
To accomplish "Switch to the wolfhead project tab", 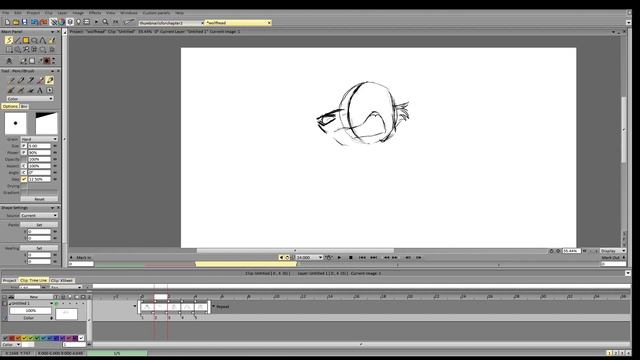I will 238,23.
